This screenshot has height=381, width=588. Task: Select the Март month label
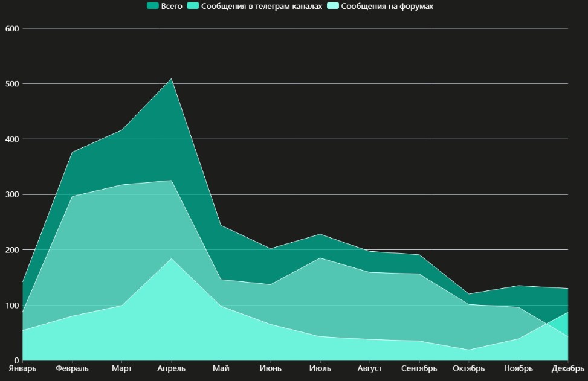(122, 368)
